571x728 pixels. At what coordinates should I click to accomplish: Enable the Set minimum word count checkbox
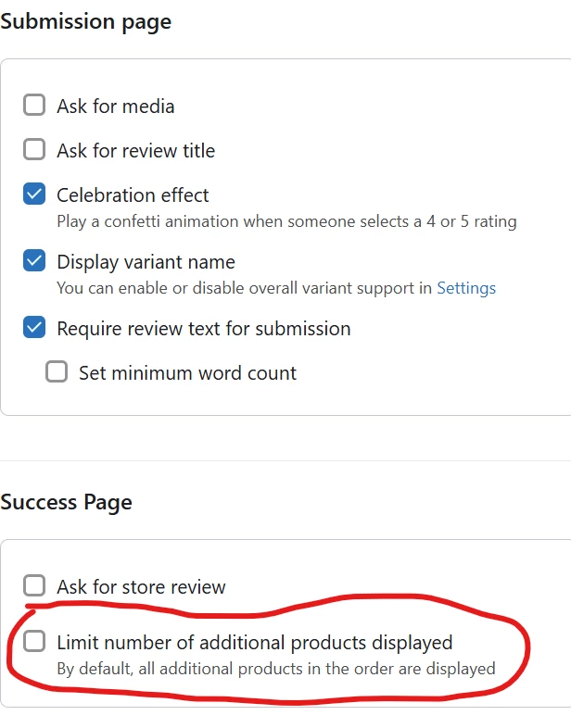click(57, 372)
